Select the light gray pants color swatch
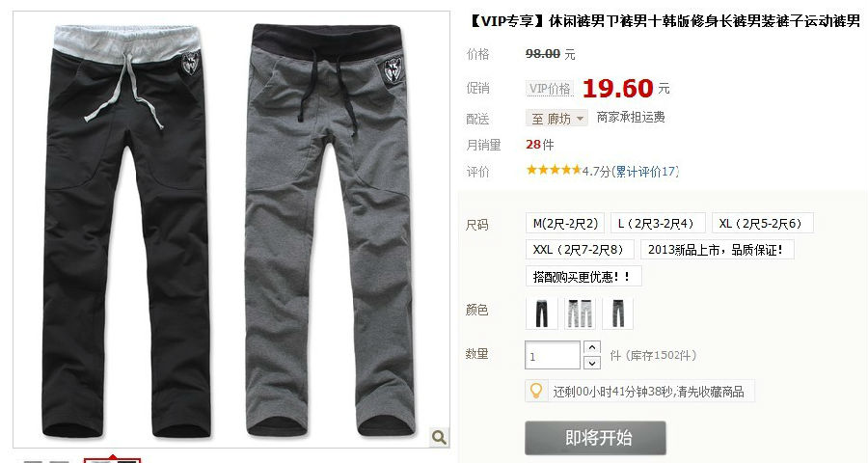Image resolution: width=868 pixels, height=463 pixels. coord(580,313)
